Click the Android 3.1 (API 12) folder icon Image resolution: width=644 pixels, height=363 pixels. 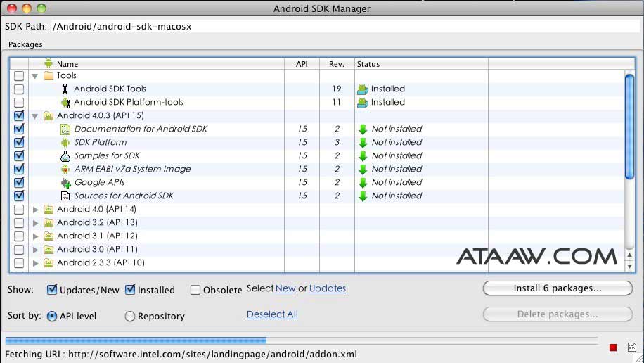click(x=49, y=236)
